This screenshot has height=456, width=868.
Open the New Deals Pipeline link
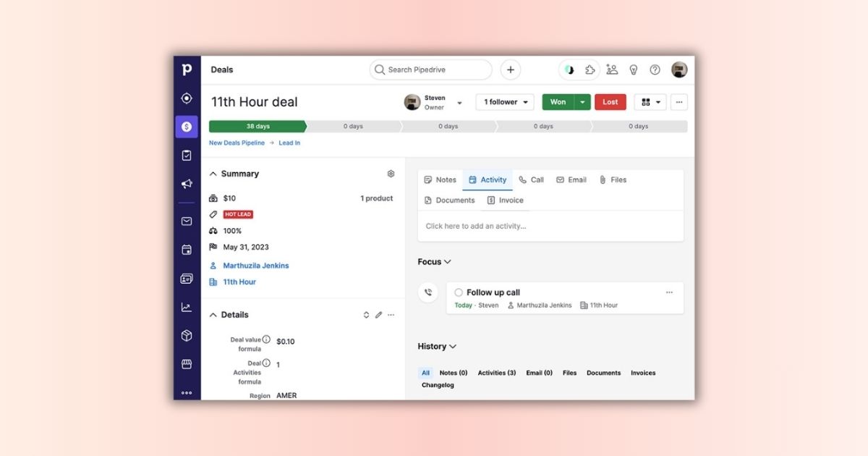tap(237, 143)
